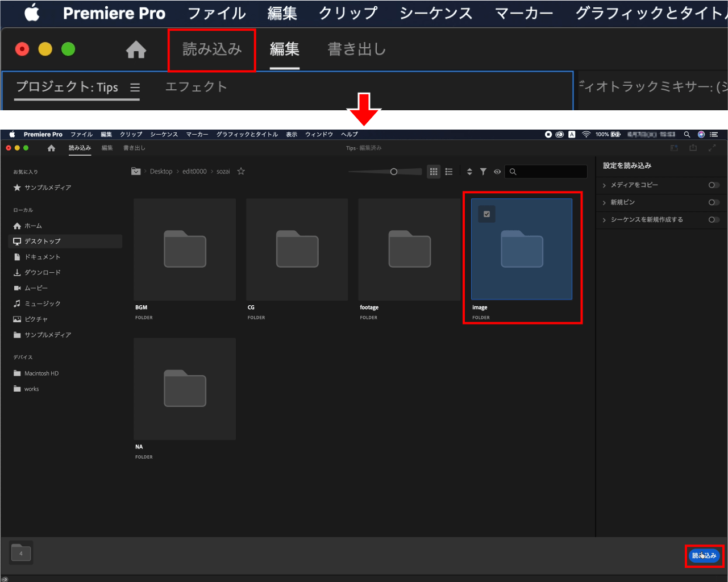Viewport: 728px width, 582px height.
Task: Open ダウンロード in the sidebar
Action: coord(37,272)
